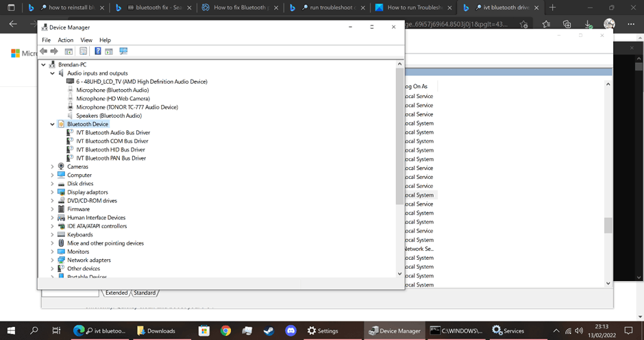This screenshot has height=340, width=644.
Task: Open Microsoft Store from taskbar
Action: pyautogui.click(x=203, y=330)
